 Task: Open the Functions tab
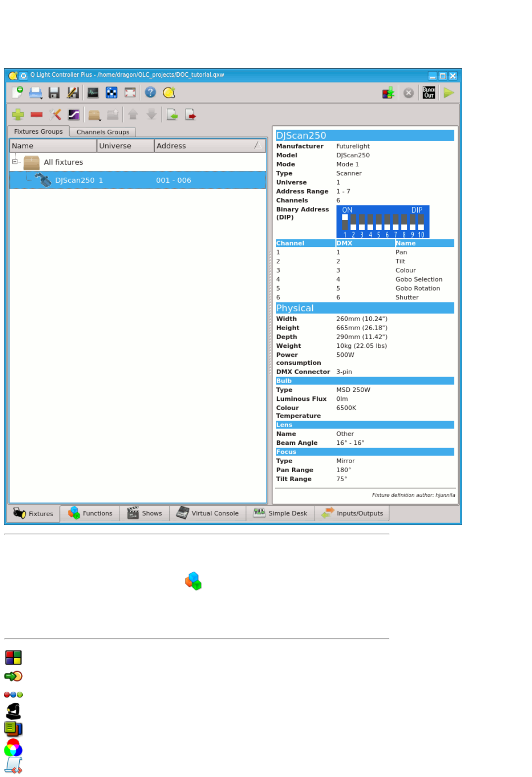(x=90, y=513)
